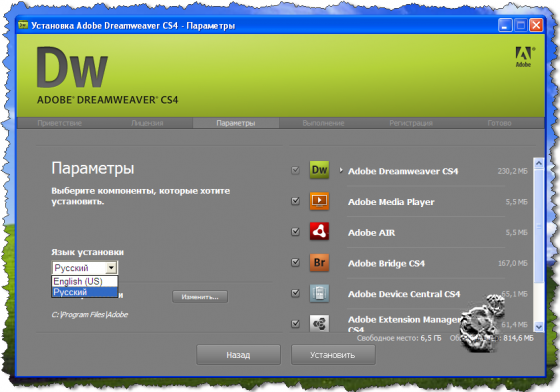Open the installation language dropdown arrow
560x392 pixels.
tap(111, 267)
